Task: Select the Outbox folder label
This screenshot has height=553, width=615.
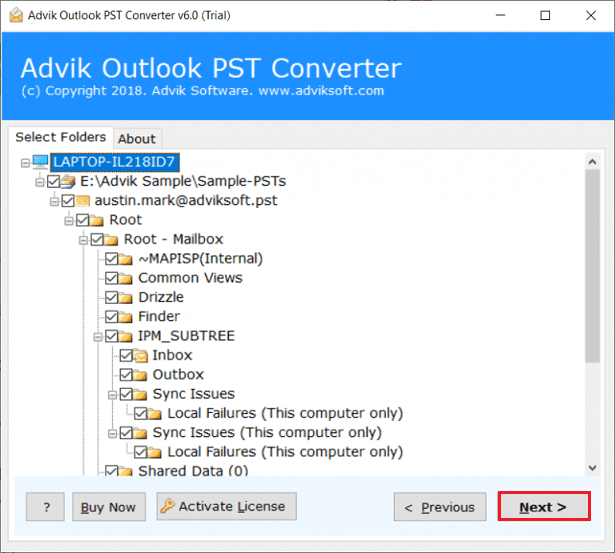Action: pos(178,374)
